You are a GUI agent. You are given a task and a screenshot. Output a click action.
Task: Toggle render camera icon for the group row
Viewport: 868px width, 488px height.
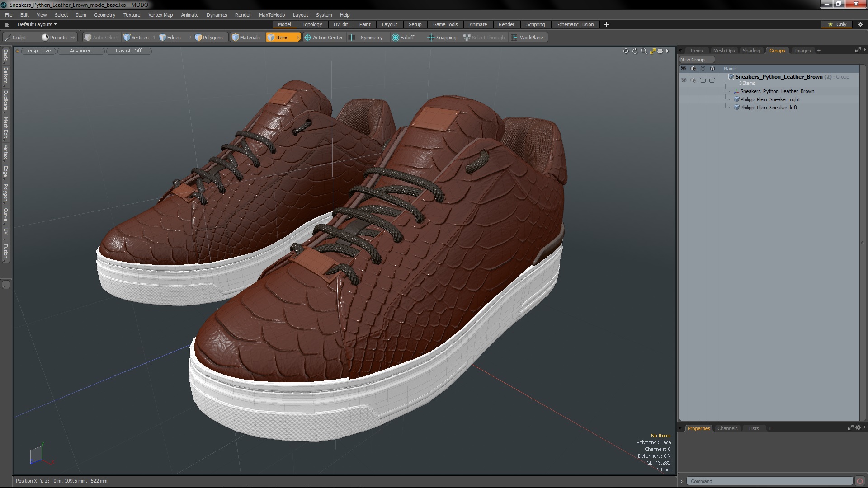click(693, 80)
